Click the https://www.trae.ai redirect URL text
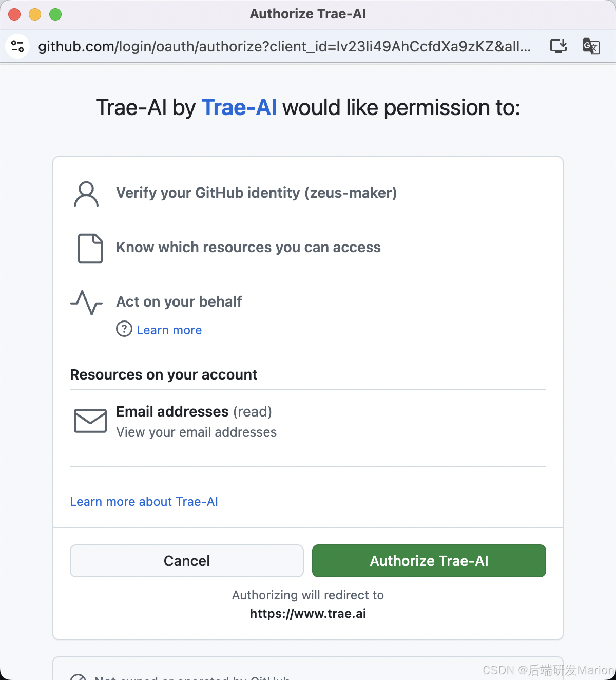Screen dimensions: 616x680 [x=308, y=614]
